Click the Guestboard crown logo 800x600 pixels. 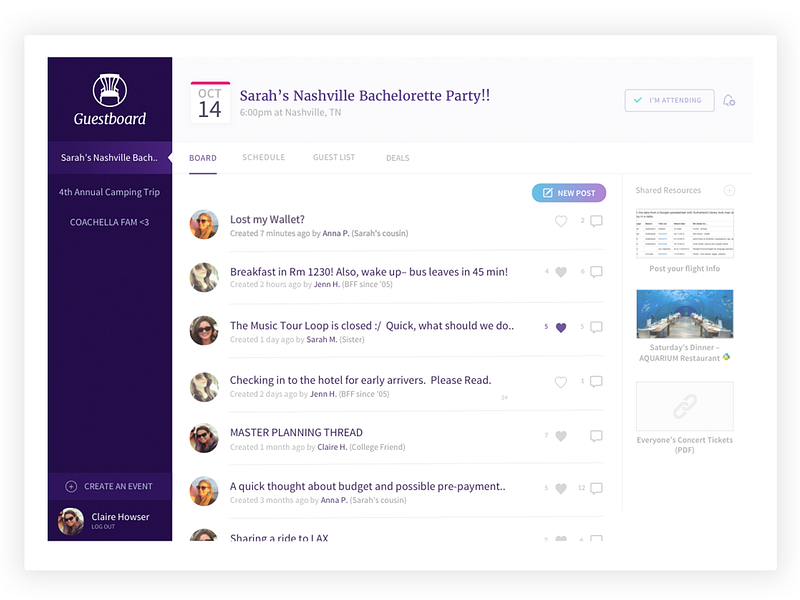coord(108,91)
